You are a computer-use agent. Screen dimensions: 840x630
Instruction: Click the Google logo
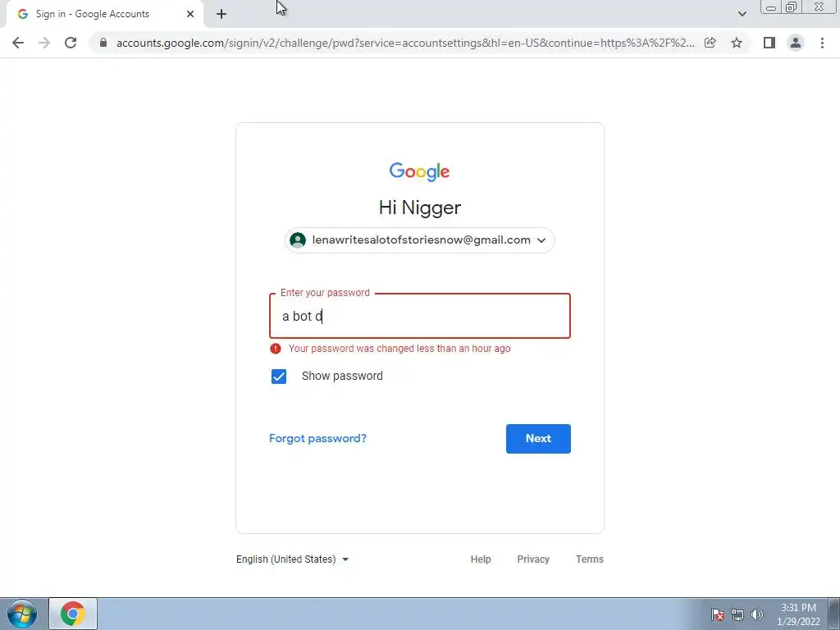point(419,172)
